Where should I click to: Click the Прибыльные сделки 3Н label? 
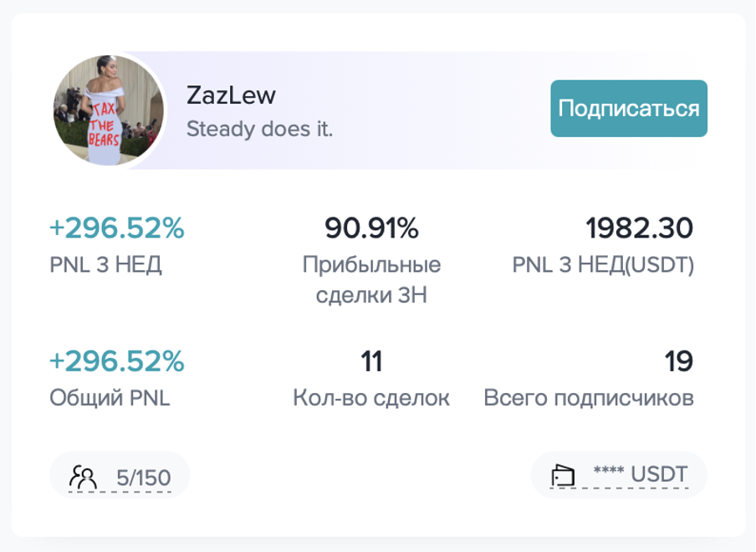point(371,279)
